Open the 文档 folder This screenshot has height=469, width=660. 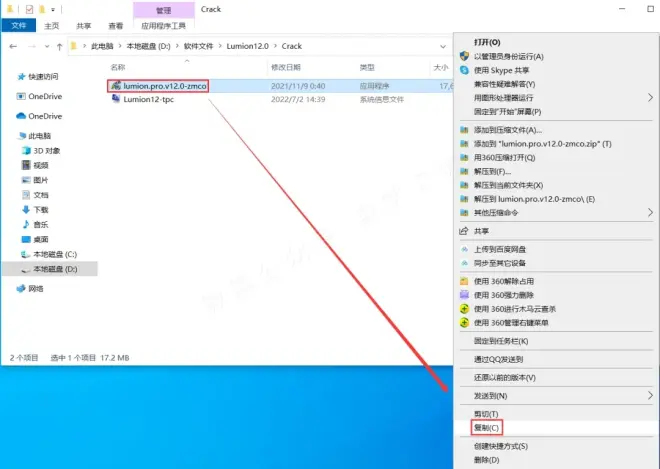[41, 195]
